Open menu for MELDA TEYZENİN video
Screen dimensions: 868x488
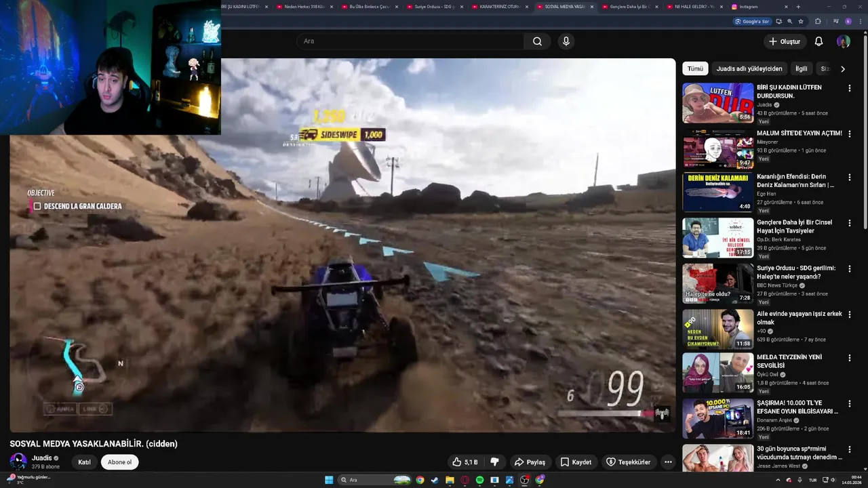[x=849, y=359]
